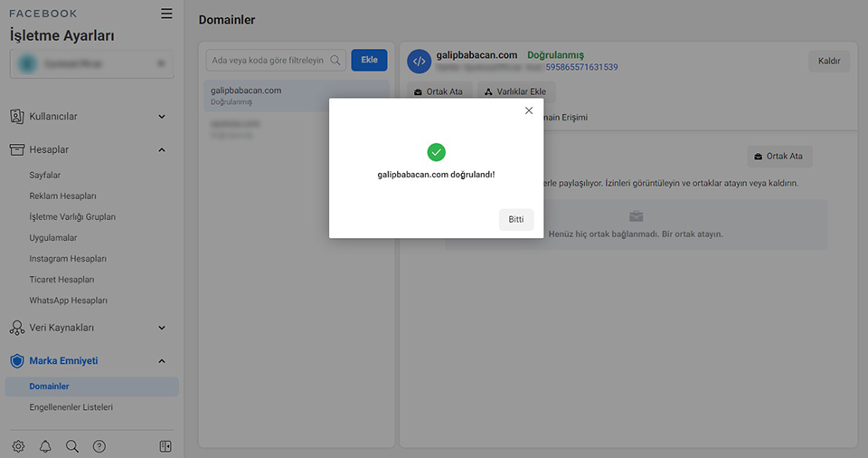Viewport: 868px width, 458px height.
Task: Open Instagram Hesapları in the sidebar
Action: tap(68, 259)
